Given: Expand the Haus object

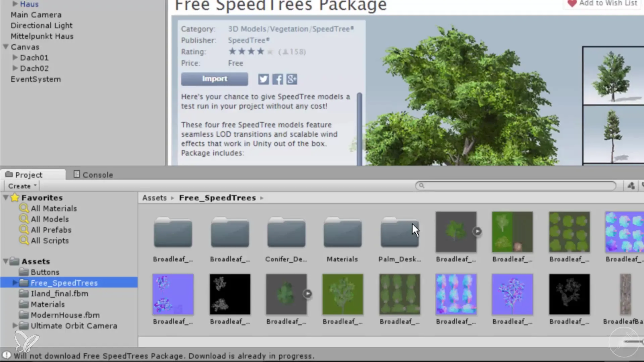Looking at the screenshot, I should (15, 4).
